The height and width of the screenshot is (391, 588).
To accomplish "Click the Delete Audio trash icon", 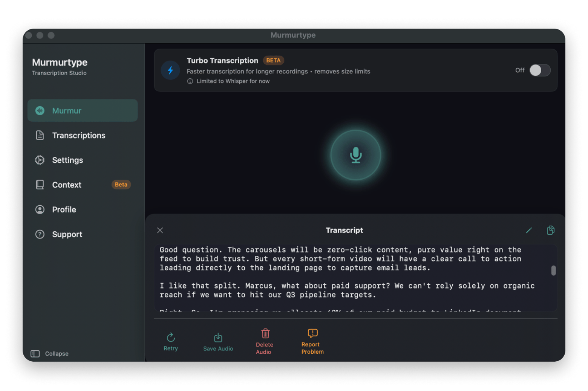I will [x=265, y=333].
